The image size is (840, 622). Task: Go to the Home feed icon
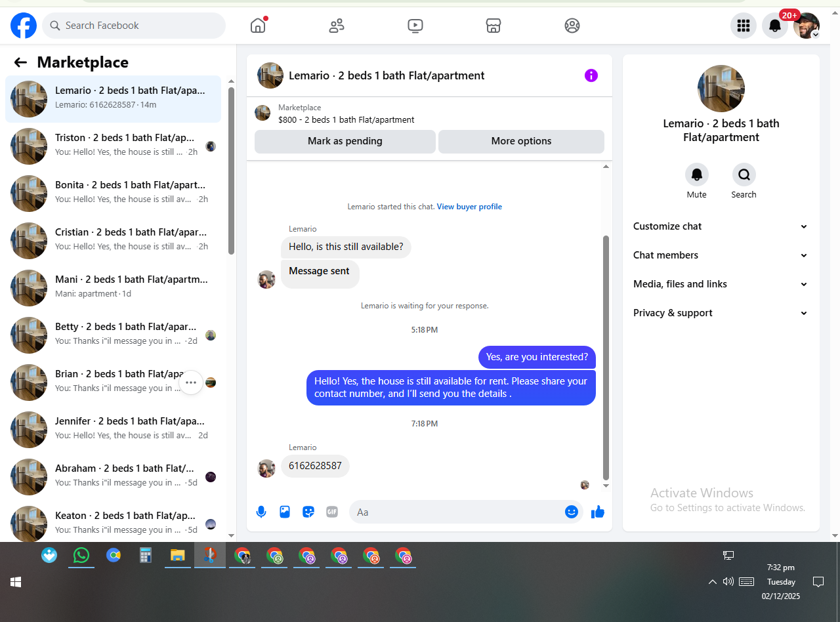coord(258,26)
